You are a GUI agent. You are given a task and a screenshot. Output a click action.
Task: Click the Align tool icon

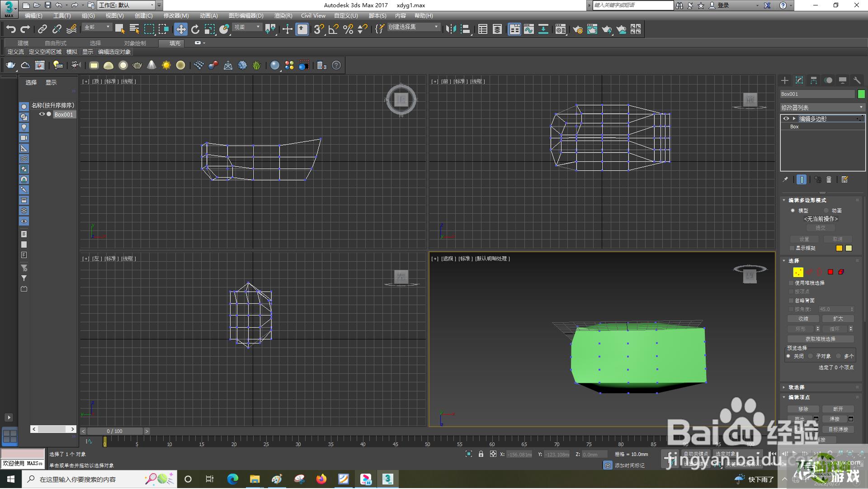tap(466, 29)
